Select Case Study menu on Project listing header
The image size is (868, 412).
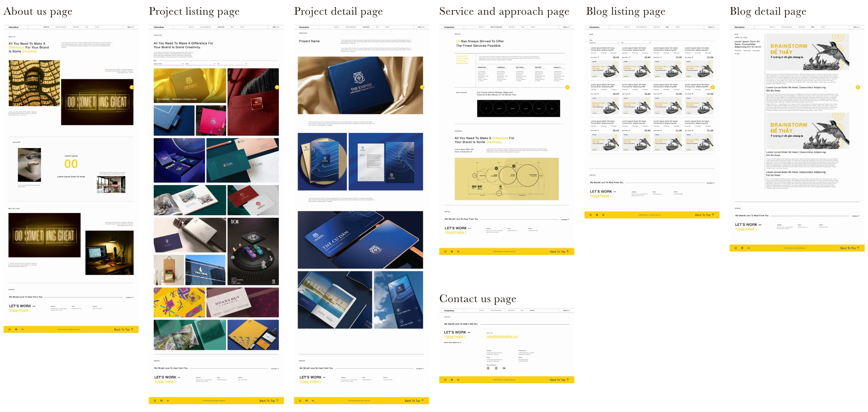[x=221, y=27]
